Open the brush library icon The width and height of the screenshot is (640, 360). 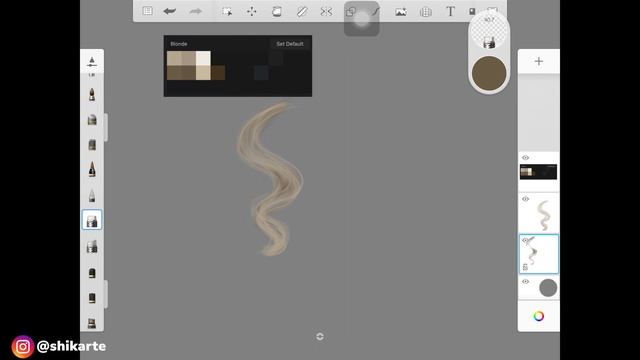coord(92,62)
